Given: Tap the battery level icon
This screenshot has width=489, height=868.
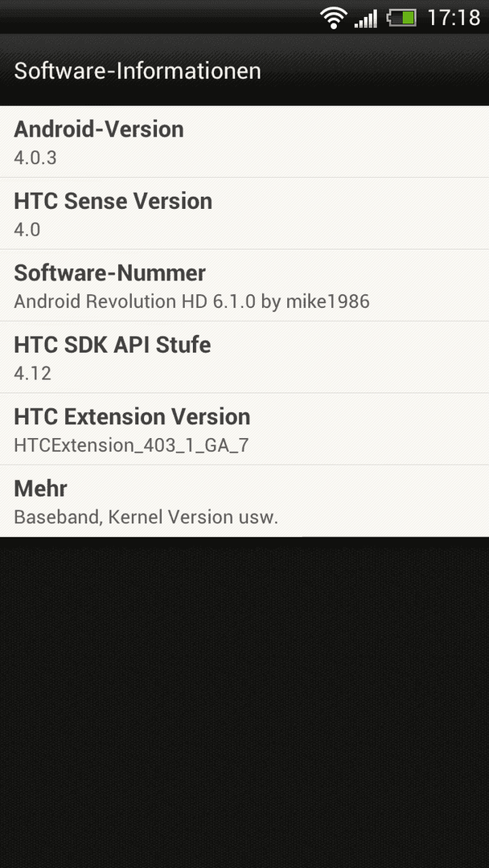Looking at the screenshot, I should click(401, 18).
